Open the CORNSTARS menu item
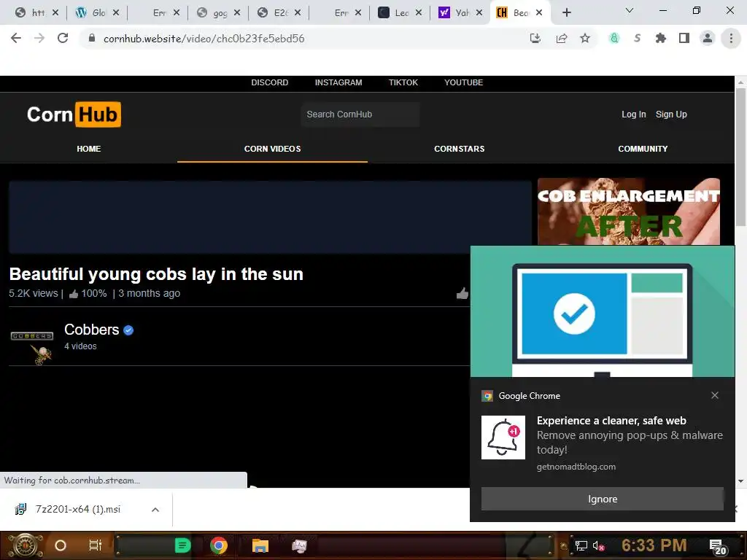This screenshot has height=560, width=747. pos(460,149)
